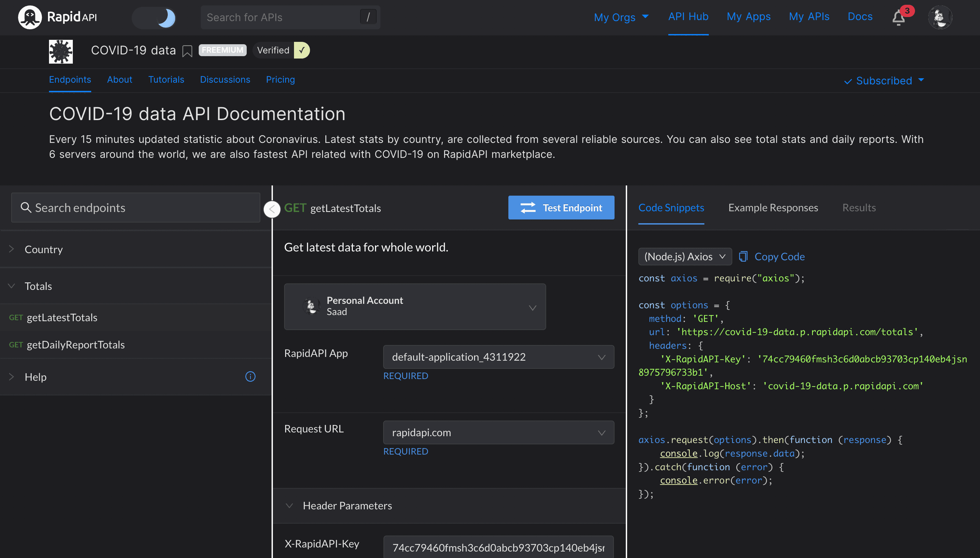Click the Test Endpoint button
Viewport: 980px width, 558px height.
pos(561,208)
